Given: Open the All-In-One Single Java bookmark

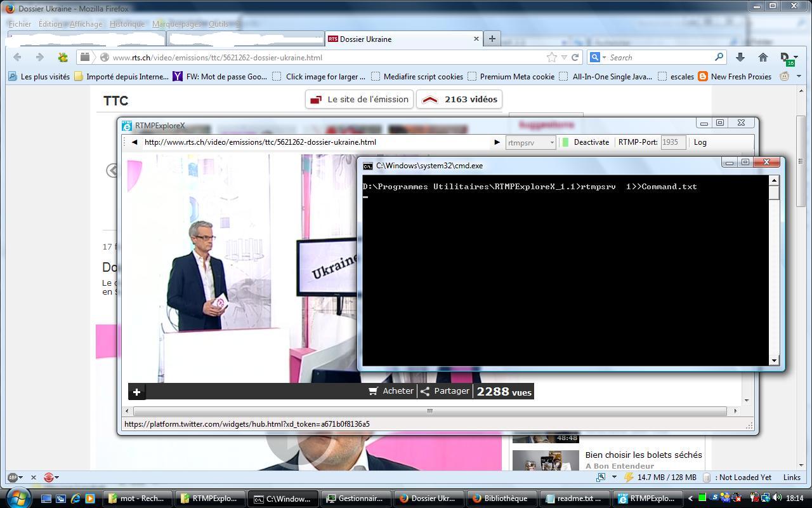Looking at the screenshot, I should tap(606, 76).
